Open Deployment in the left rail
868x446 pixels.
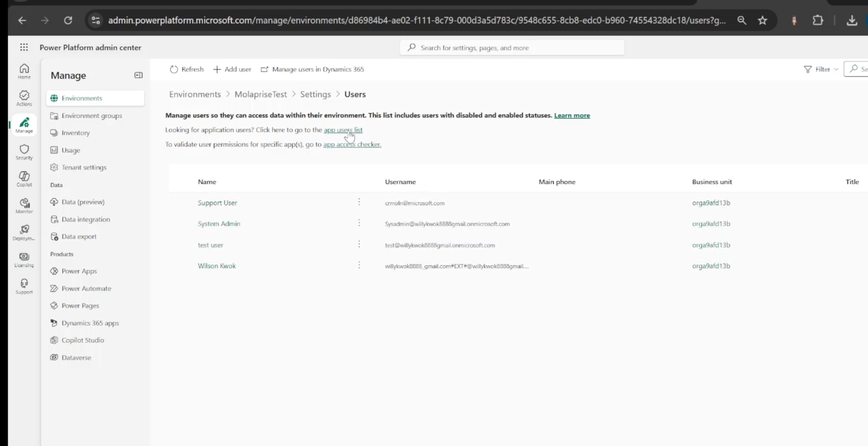[x=24, y=233]
